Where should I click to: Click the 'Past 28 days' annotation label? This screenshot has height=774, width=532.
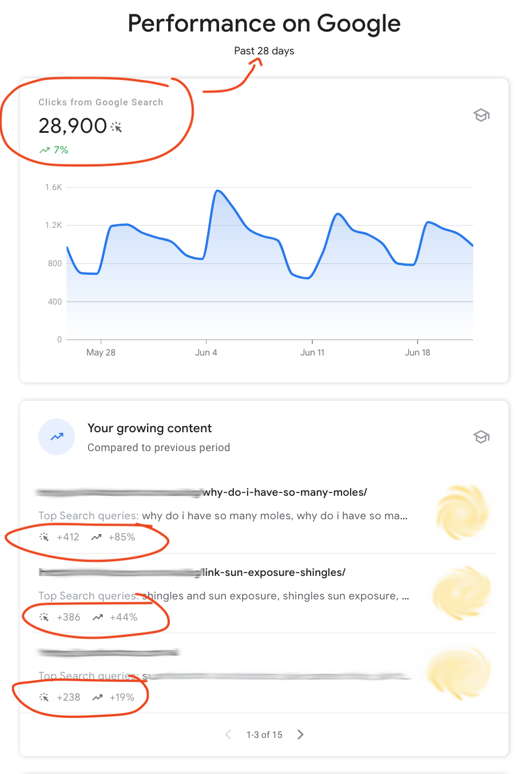(263, 50)
